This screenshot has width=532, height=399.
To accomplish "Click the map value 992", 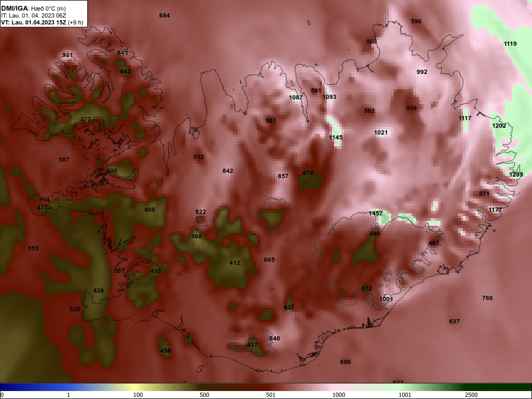I will point(422,72).
